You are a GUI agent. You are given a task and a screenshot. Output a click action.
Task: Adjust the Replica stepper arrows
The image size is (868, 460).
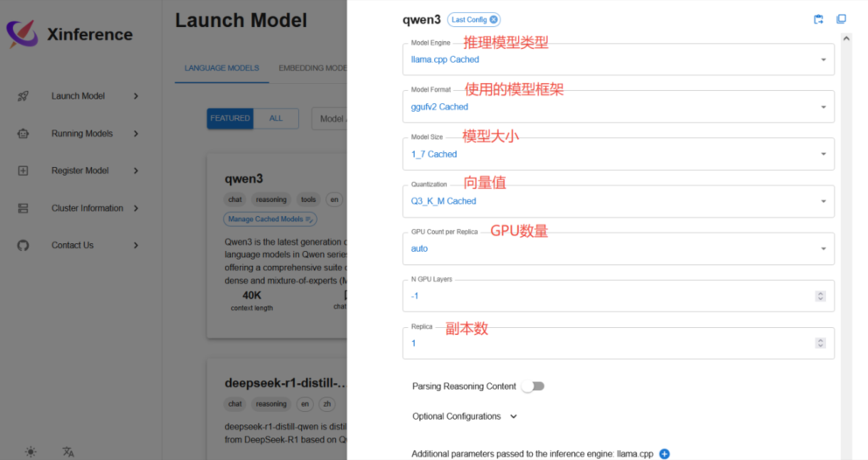coord(821,343)
